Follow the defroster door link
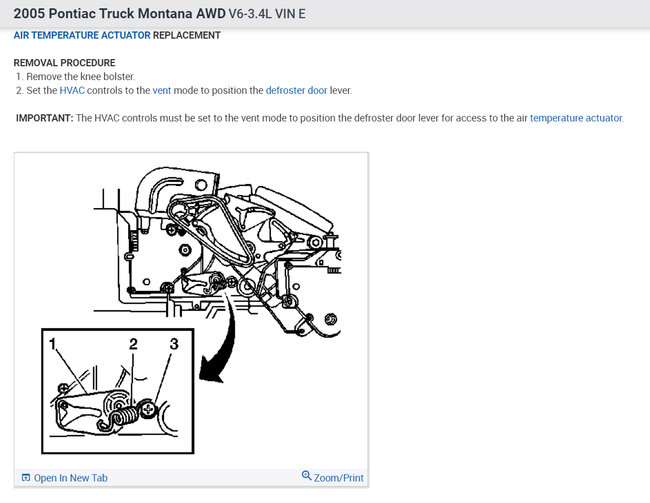The width and height of the screenshot is (650, 503). (296, 90)
